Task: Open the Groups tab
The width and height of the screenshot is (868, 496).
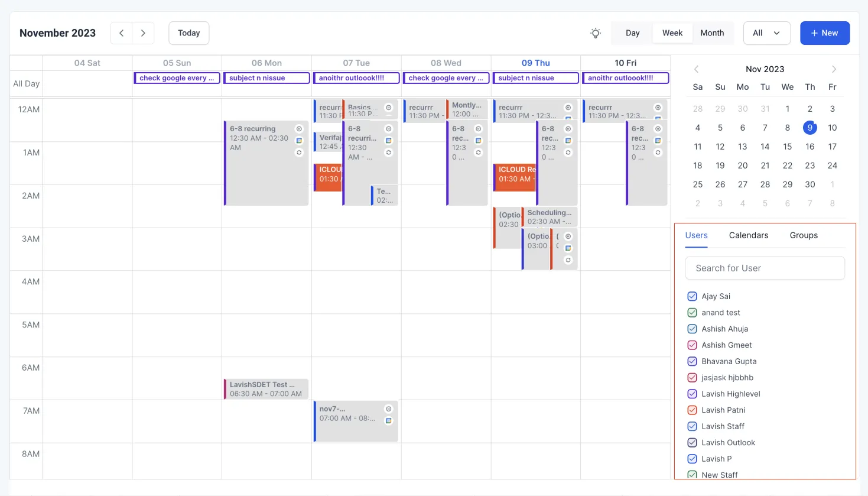Action: pyautogui.click(x=804, y=235)
